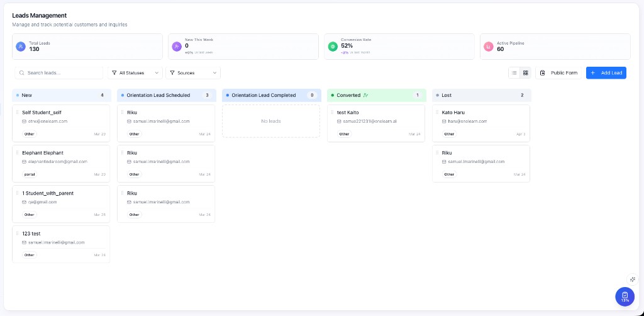Viewport: 644px width, 316px height.
Task: Click the person-check icon next to Converted
Action: (x=365, y=95)
